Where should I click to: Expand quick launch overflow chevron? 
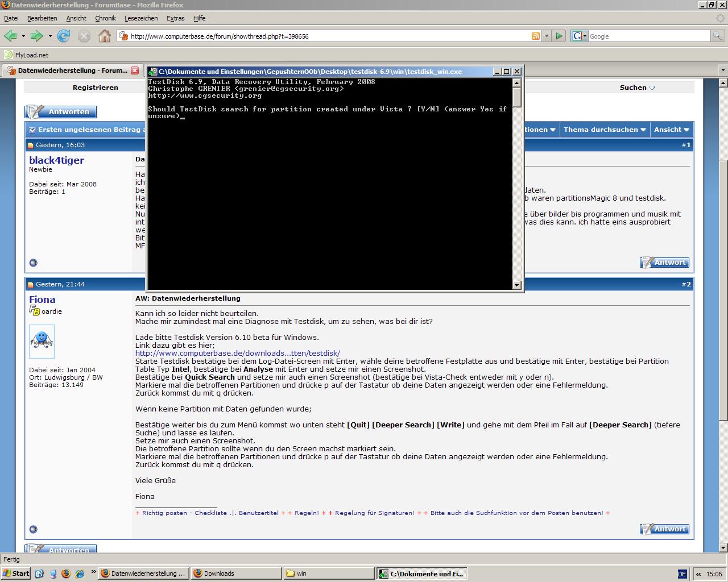[93, 572]
